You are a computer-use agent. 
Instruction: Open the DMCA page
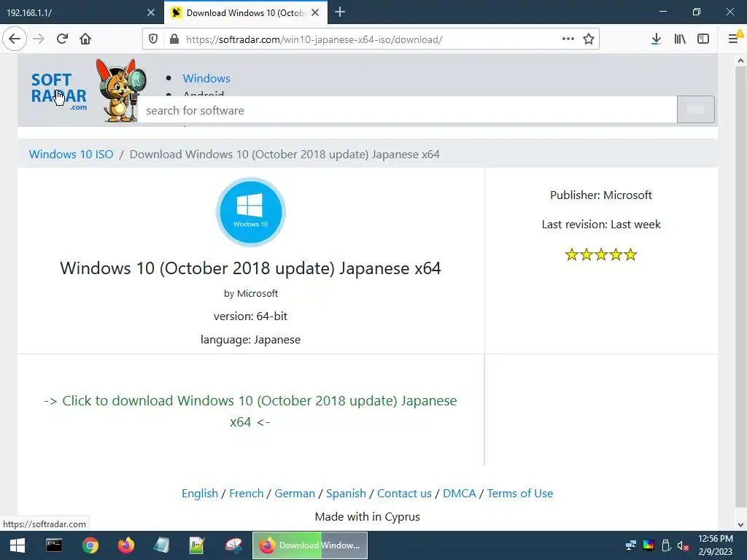(x=460, y=494)
